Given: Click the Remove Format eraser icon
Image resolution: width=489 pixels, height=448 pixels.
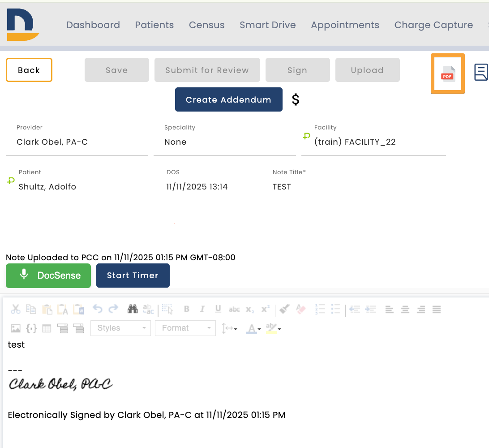Looking at the screenshot, I should [300, 309].
